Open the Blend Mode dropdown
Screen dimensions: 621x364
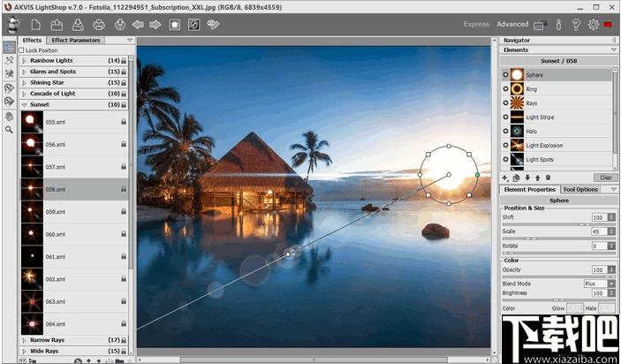pyautogui.click(x=599, y=284)
